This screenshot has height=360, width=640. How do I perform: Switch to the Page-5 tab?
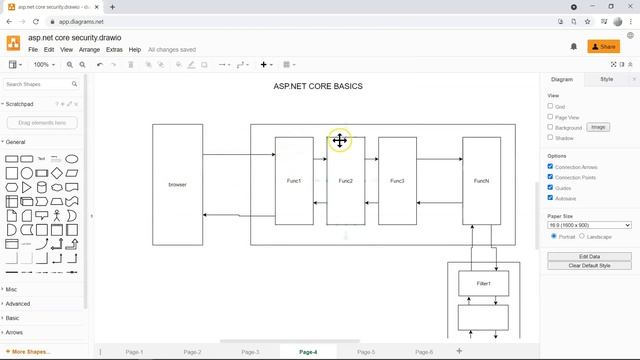366,352
